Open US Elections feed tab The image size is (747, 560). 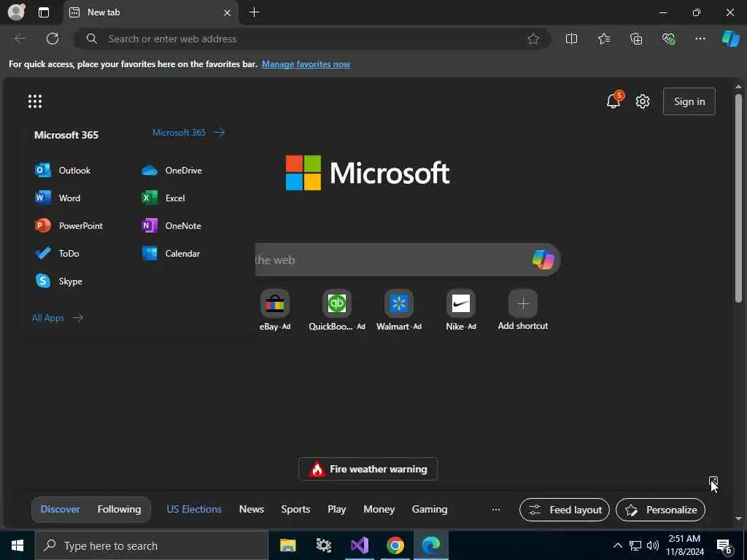point(194,509)
